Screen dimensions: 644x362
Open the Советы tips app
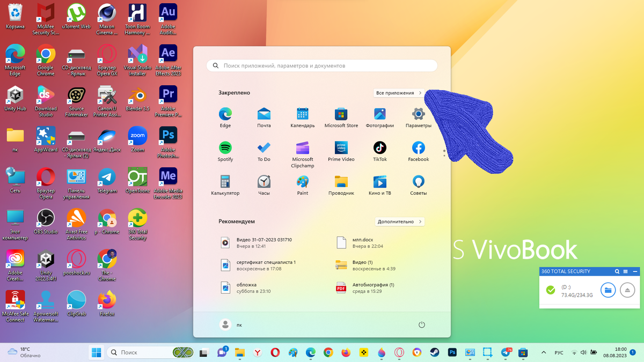(x=419, y=185)
